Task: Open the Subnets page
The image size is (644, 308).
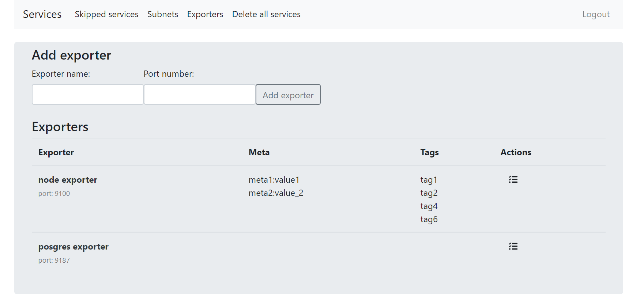Action: (x=163, y=14)
